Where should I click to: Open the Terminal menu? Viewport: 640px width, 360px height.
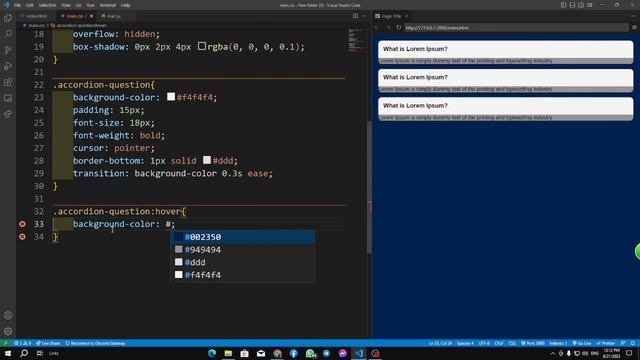(108, 5)
